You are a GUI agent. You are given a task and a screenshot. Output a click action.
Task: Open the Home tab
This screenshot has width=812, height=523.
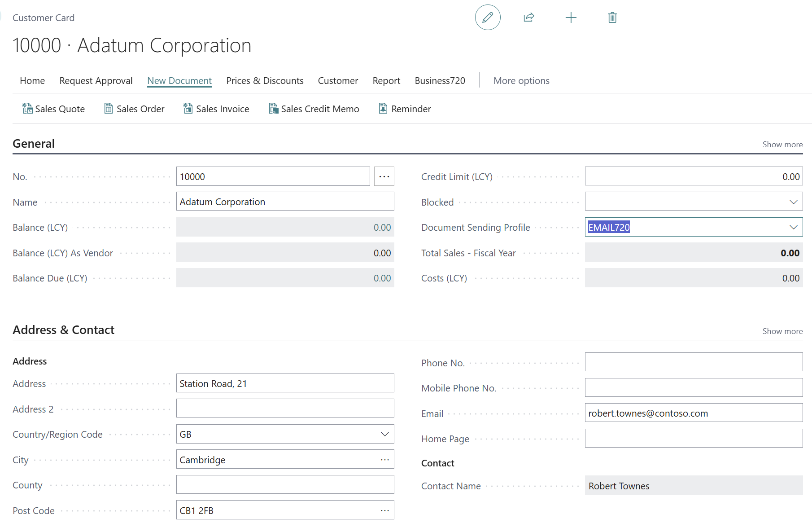(32, 81)
